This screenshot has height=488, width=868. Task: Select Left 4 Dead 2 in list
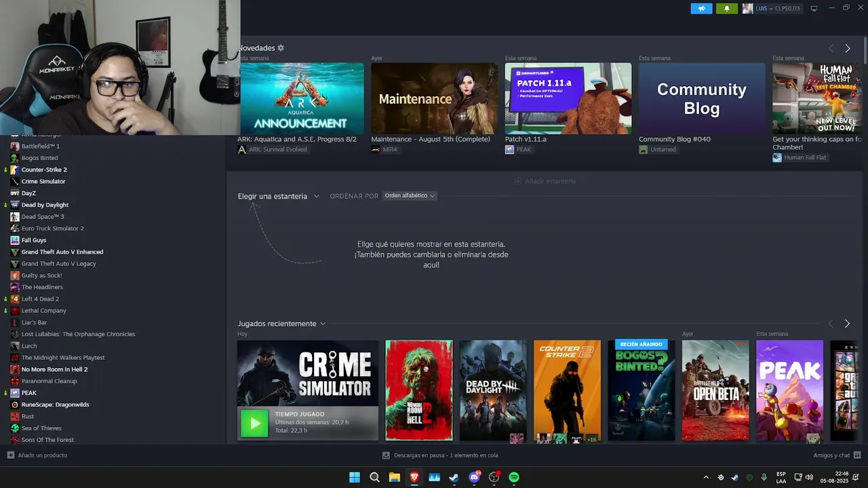pyautogui.click(x=40, y=299)
